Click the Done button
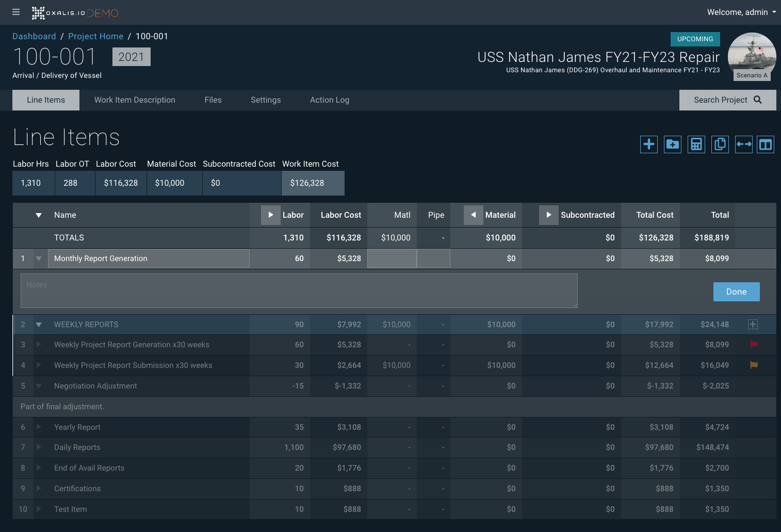Screen dimensions: 781x532 click(736, 292)
